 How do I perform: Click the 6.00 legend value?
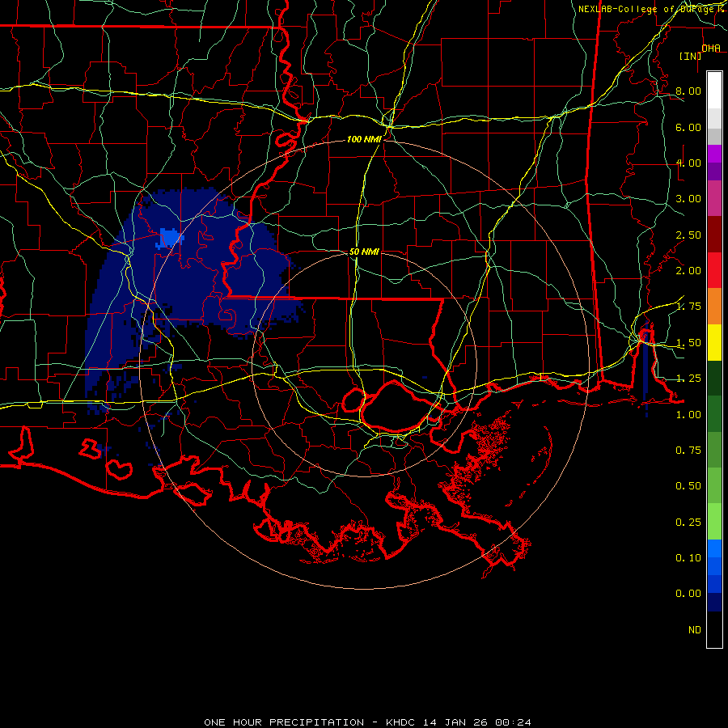click(688, 127)
